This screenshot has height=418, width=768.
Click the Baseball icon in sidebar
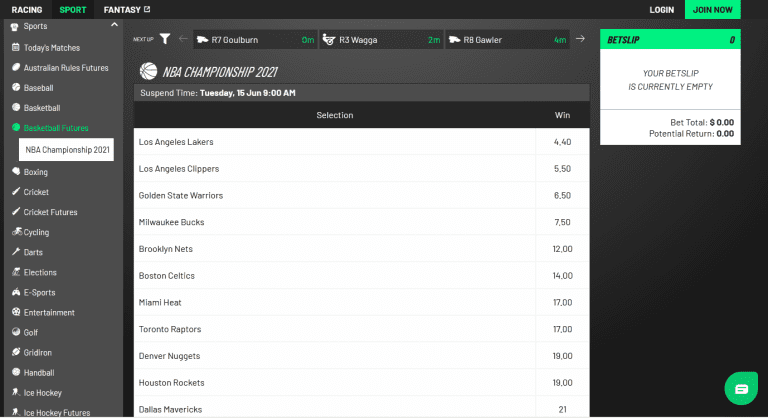[15, 87]
